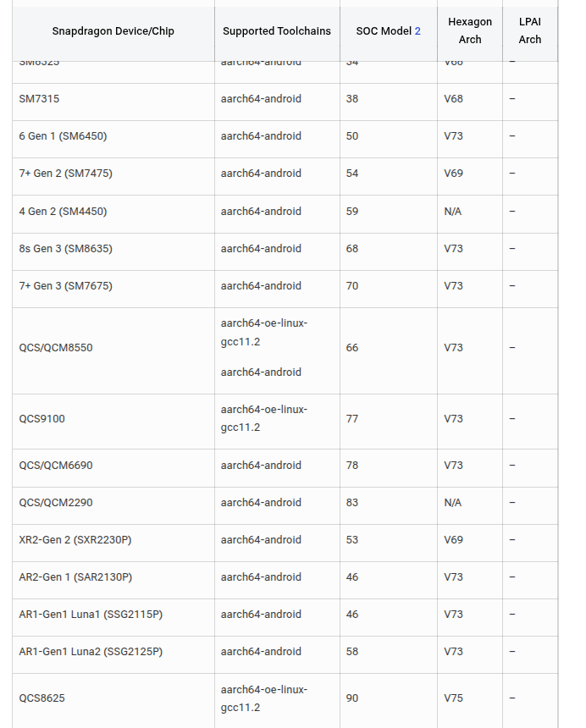
Task: Click the 4 Gen 2 (SM4450) entry
Action: pyautogui.click(x=63, y=212)
